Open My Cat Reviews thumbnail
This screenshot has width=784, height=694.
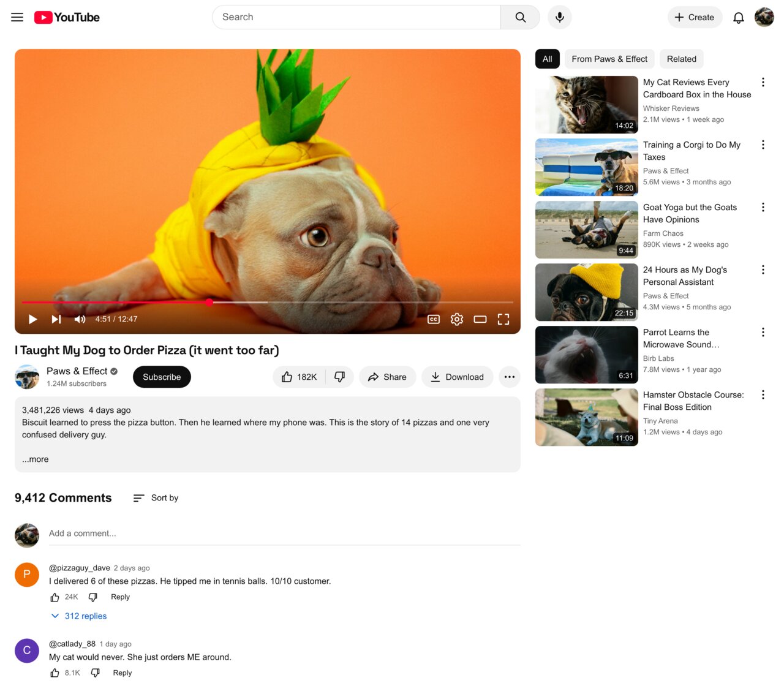pos(587,105)
